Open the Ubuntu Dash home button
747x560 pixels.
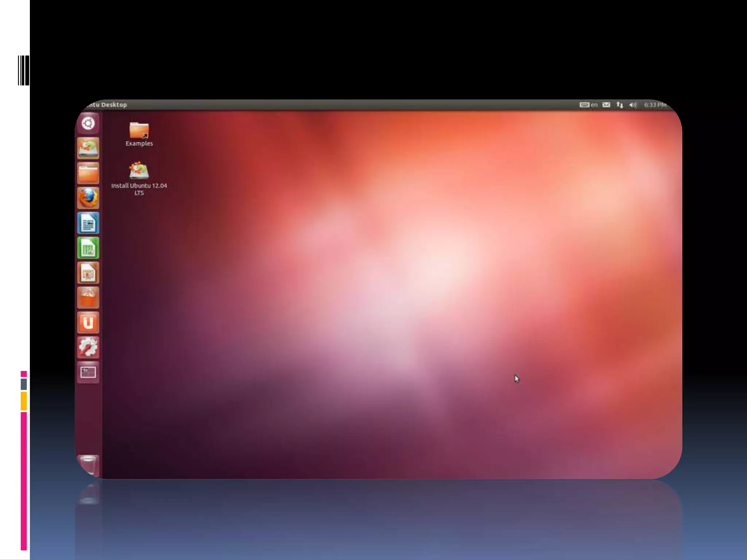coord(88,124)
